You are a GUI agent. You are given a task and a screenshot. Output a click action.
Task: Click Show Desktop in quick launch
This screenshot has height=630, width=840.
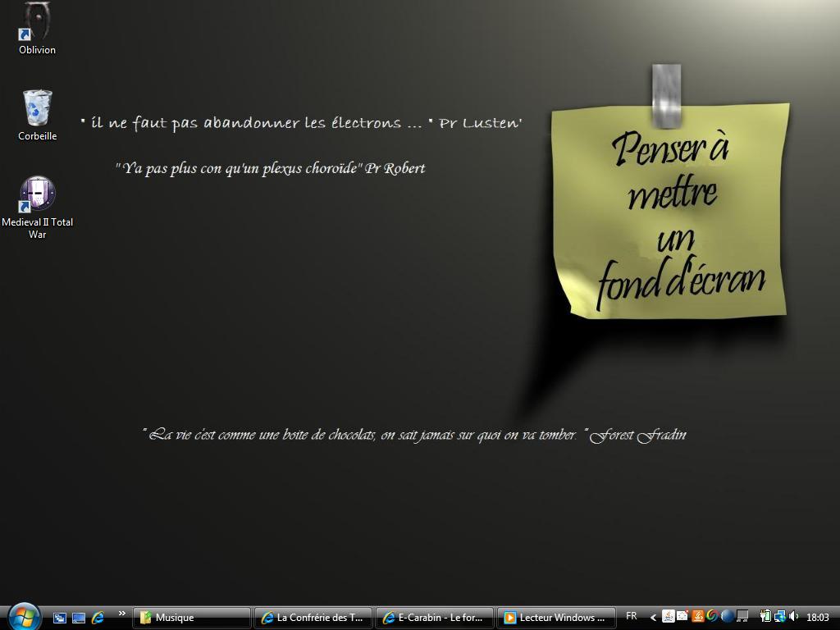click(79, 618)
